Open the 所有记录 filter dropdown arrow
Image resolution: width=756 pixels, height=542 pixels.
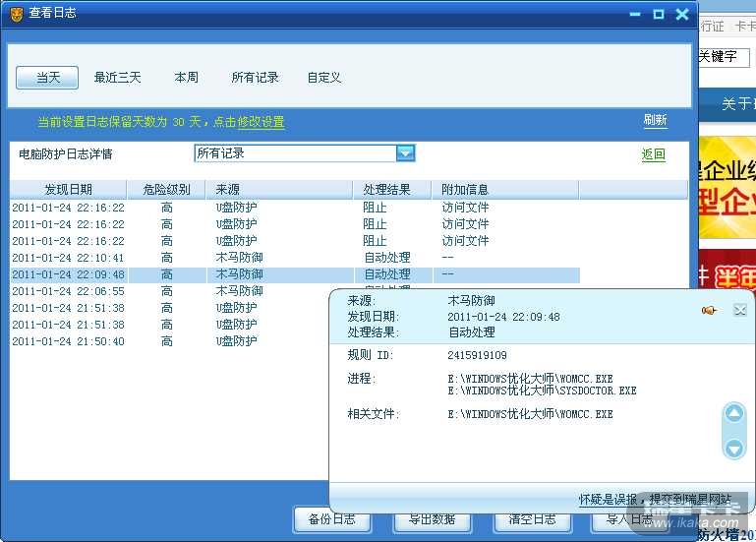(405, 153)
